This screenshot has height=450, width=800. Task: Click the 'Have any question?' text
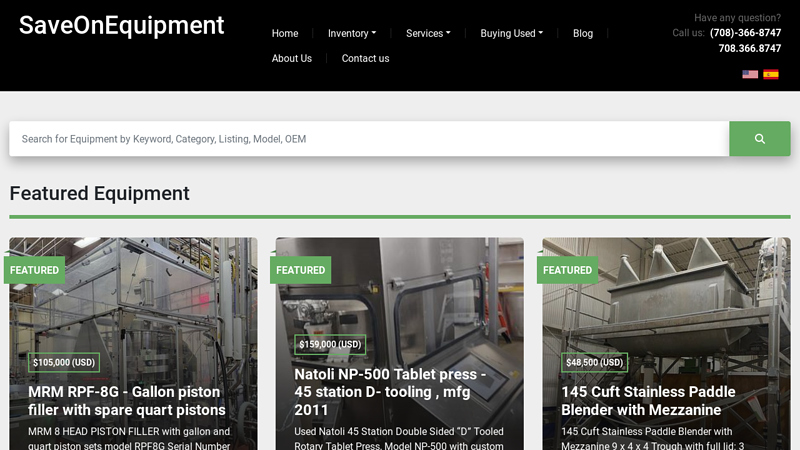pos(737,18)
